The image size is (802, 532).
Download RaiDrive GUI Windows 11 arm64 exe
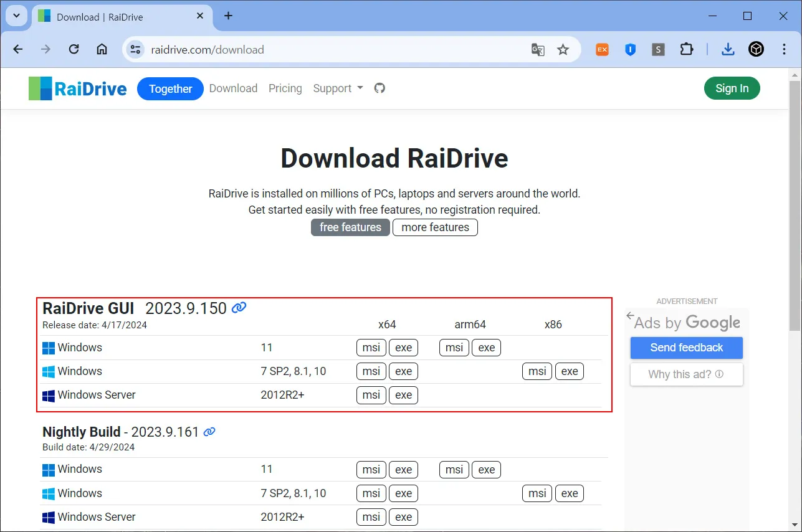(487, 348)
